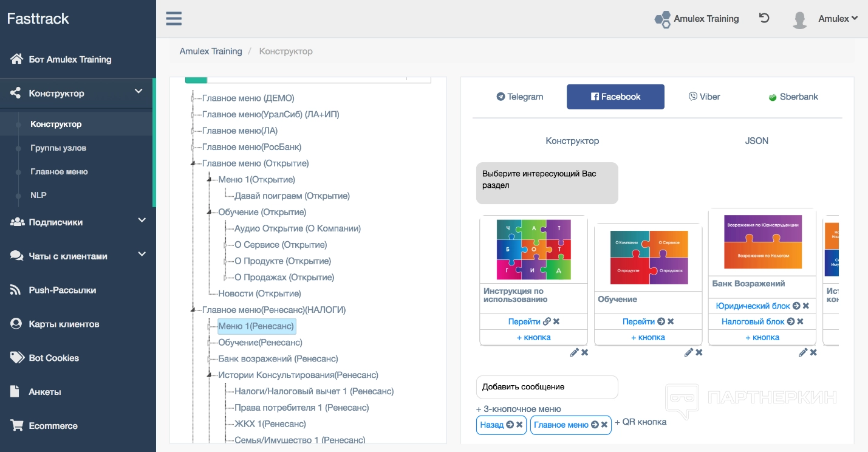Delete the Банк Возражений card with its X icon
Image resolution: width=868 pixels, height=452 pixels.
pyautogui.click(x=813, y=352)
